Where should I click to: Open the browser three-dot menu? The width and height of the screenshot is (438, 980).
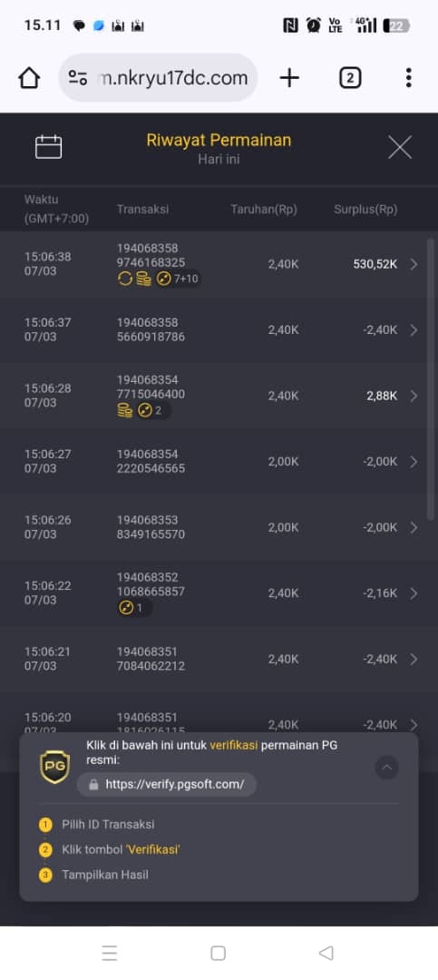[408, 78]
